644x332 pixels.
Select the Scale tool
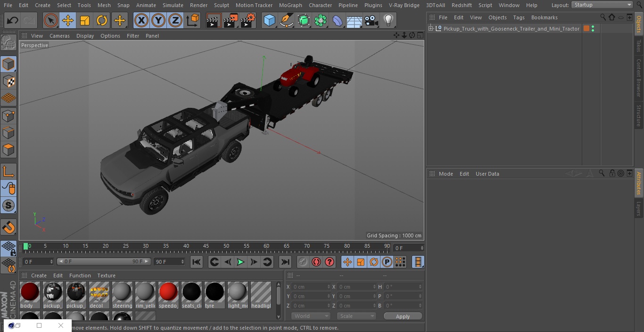(x=85, y=21)
